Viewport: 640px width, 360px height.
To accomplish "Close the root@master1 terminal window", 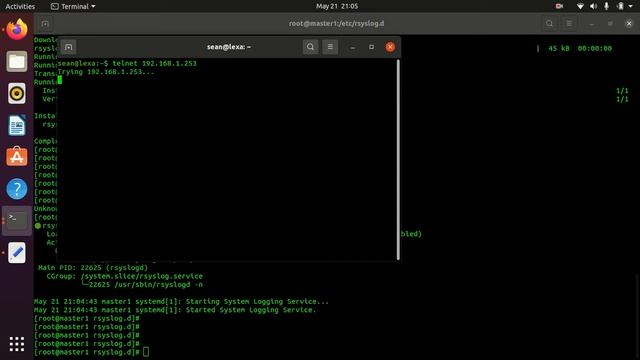I will pos(629,24).
